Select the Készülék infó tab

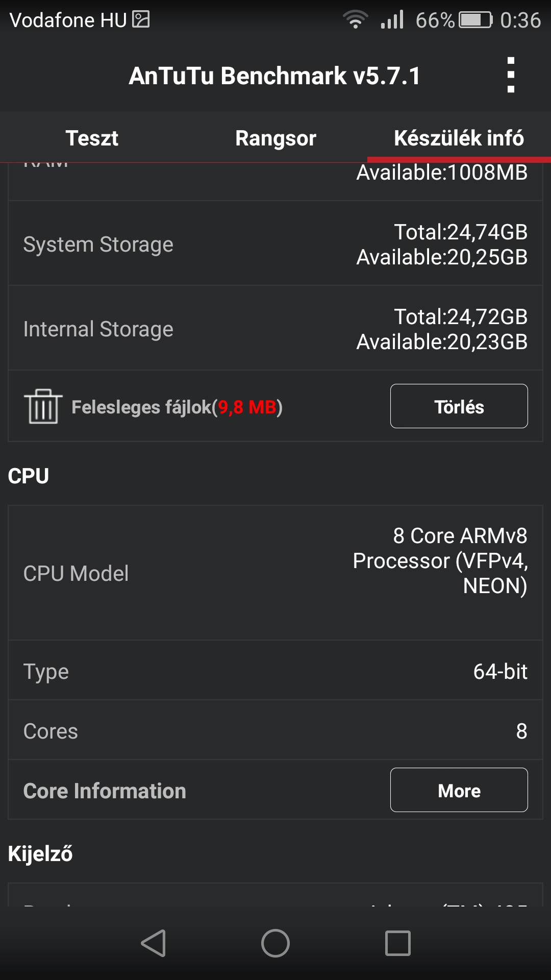pos(459,138)
